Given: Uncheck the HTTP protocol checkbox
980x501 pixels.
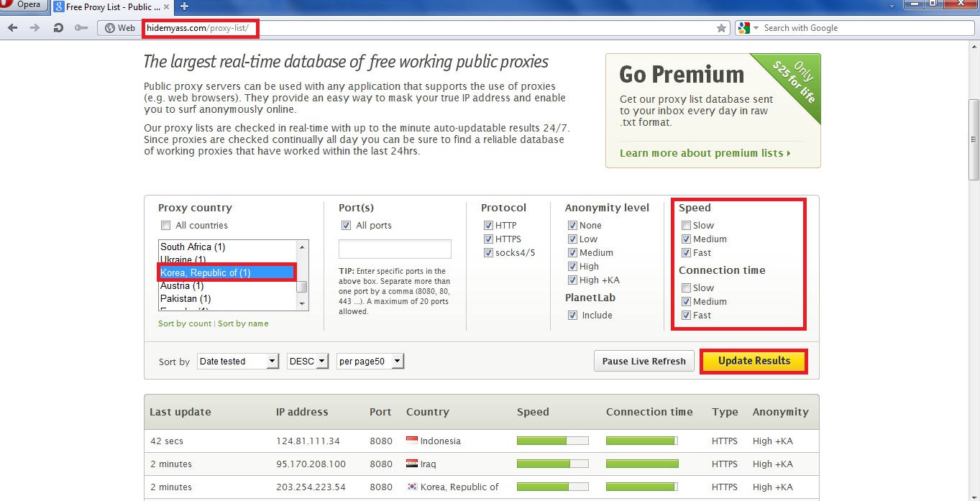Looking at the screenshot, I should tap(489, 226).
